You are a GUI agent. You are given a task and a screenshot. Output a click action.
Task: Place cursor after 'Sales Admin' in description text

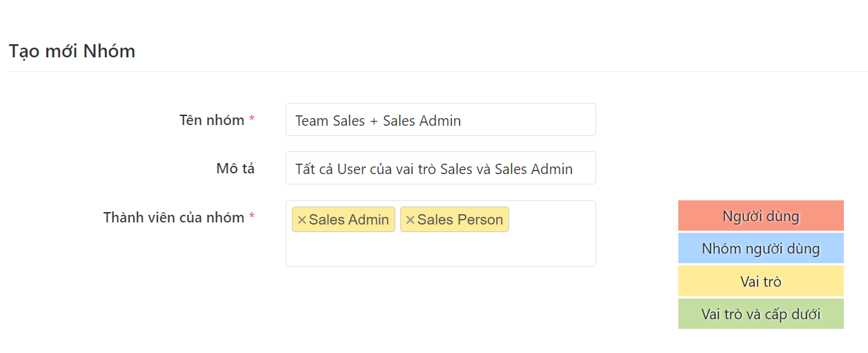pos(574,169)
